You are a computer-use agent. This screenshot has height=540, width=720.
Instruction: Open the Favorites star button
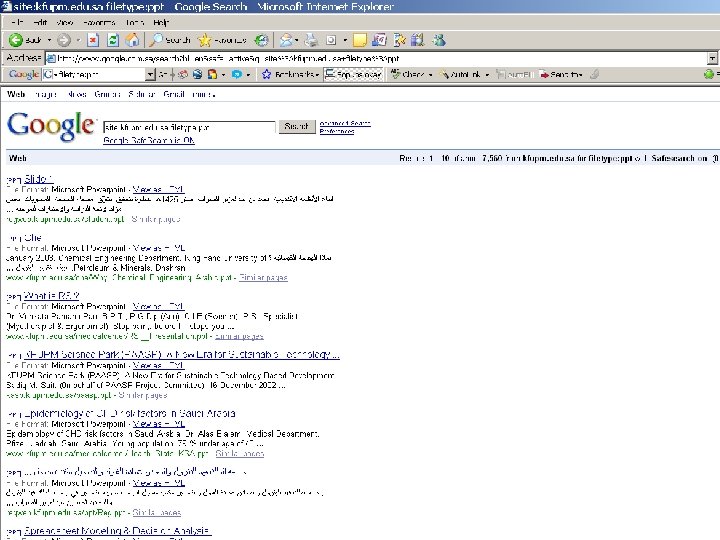tap(222, 40)
